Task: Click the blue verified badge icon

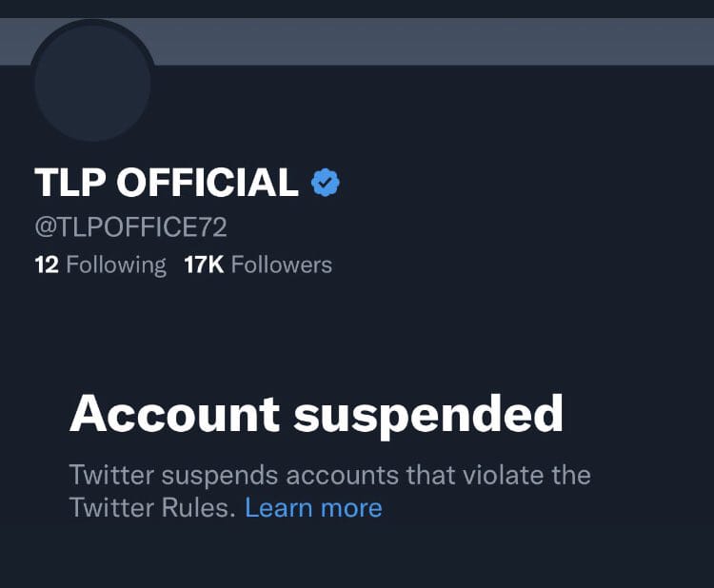Action: (x=326, y=183)
